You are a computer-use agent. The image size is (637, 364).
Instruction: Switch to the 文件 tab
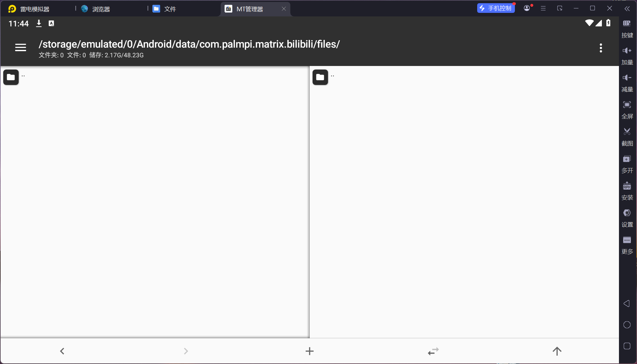pos(170,9)
